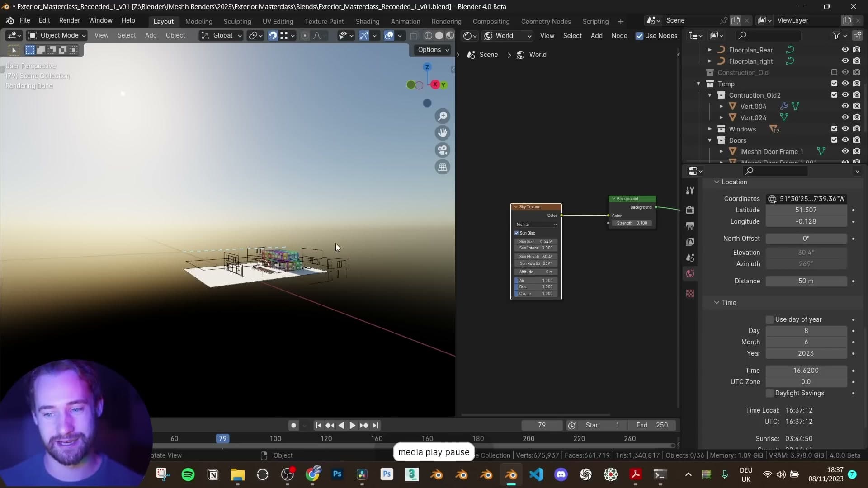The height and width of the screenshot is (488, 868).
Task: Disable Windows collection render camera icon
Action: coord(857,129)
